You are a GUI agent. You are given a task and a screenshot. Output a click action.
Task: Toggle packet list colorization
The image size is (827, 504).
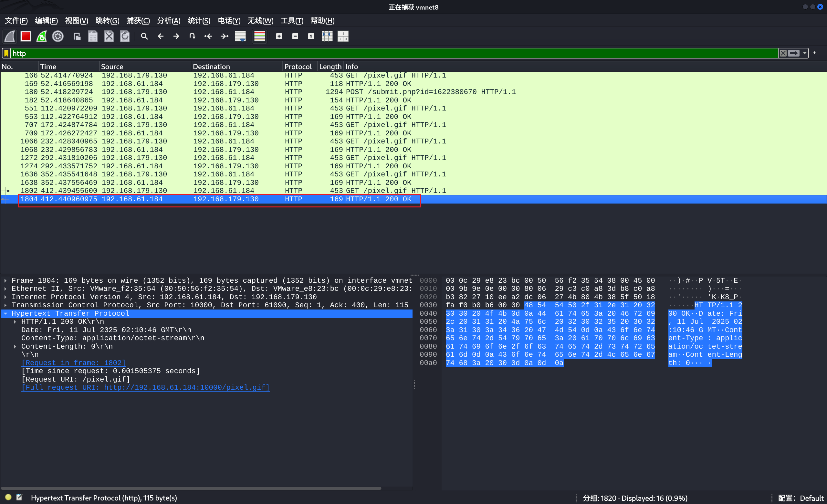point(259,36)
